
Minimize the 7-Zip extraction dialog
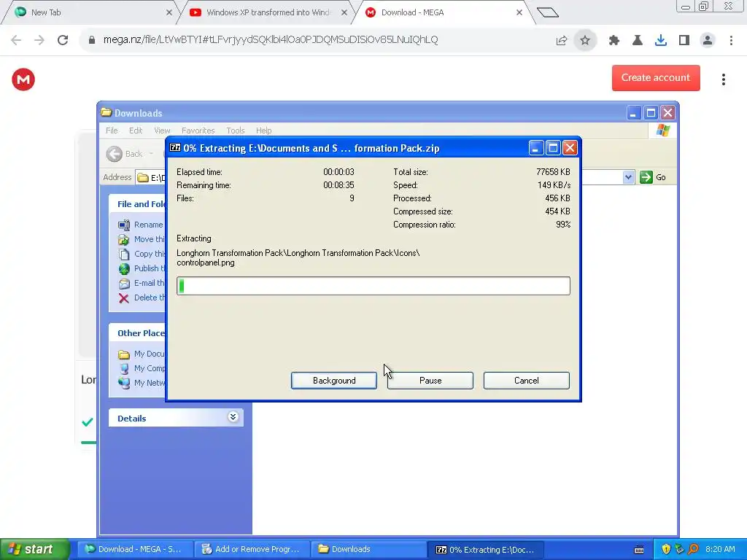[536, 148]
